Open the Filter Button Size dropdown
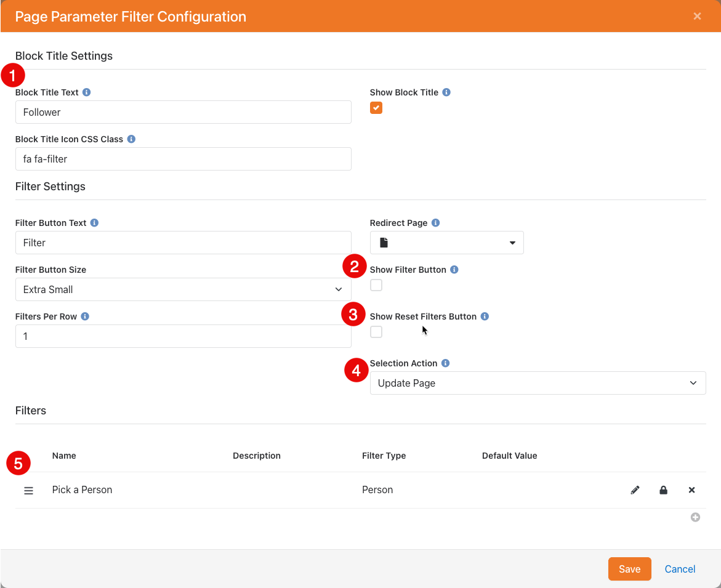This screenshot has height=588, width=721. click(x=183, y=289)
